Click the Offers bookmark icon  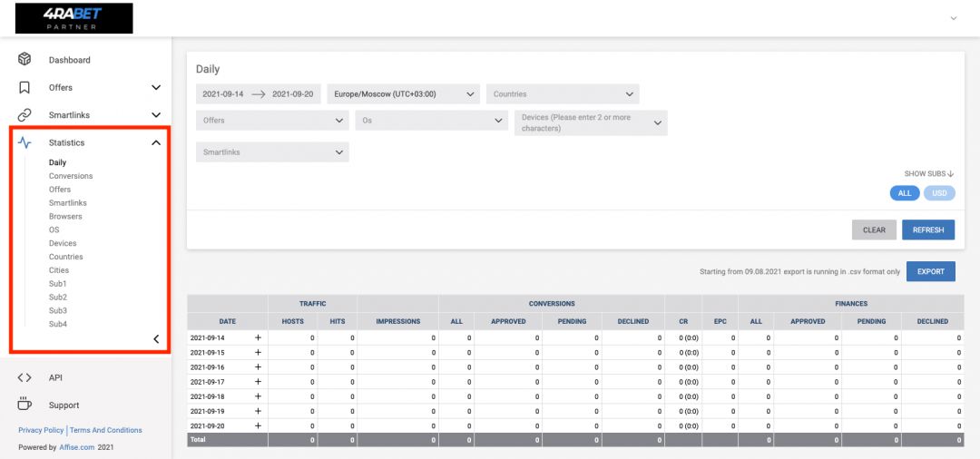[24, 88]
